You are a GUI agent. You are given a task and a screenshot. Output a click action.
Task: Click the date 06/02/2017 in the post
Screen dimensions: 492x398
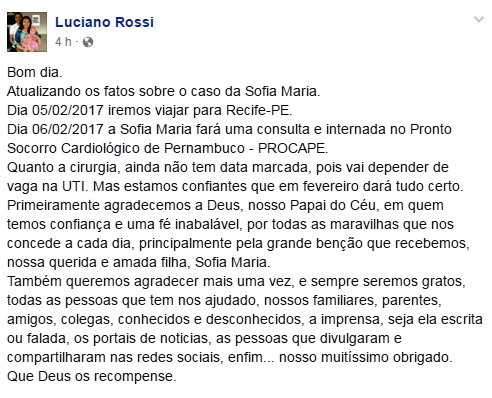(68, 129)
